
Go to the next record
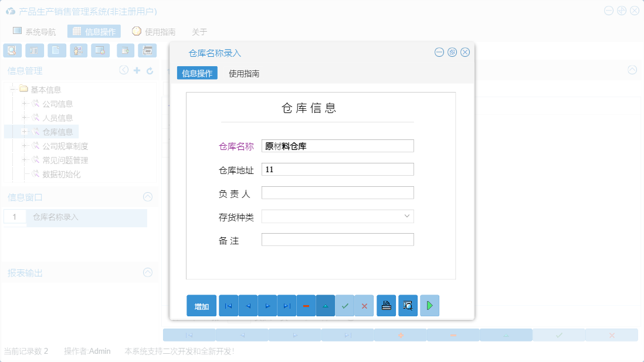click(267, 305)
